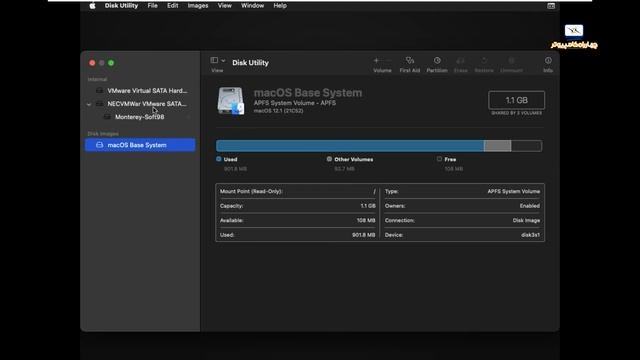Click the menu bar status icon at far right
Image resolution: width=640 pixels, height=360 pixels.
tap(551, 6)
